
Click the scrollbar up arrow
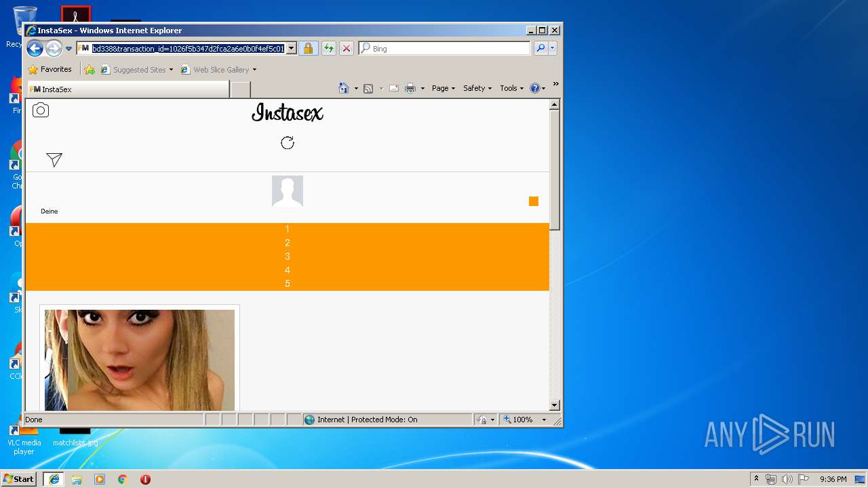pos(555,104)
